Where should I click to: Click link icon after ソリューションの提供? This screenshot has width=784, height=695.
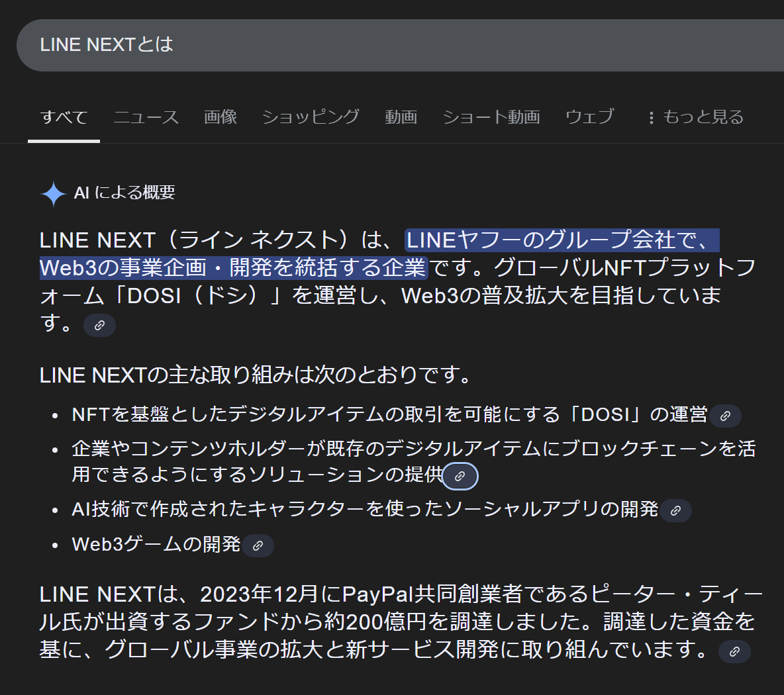460,476
